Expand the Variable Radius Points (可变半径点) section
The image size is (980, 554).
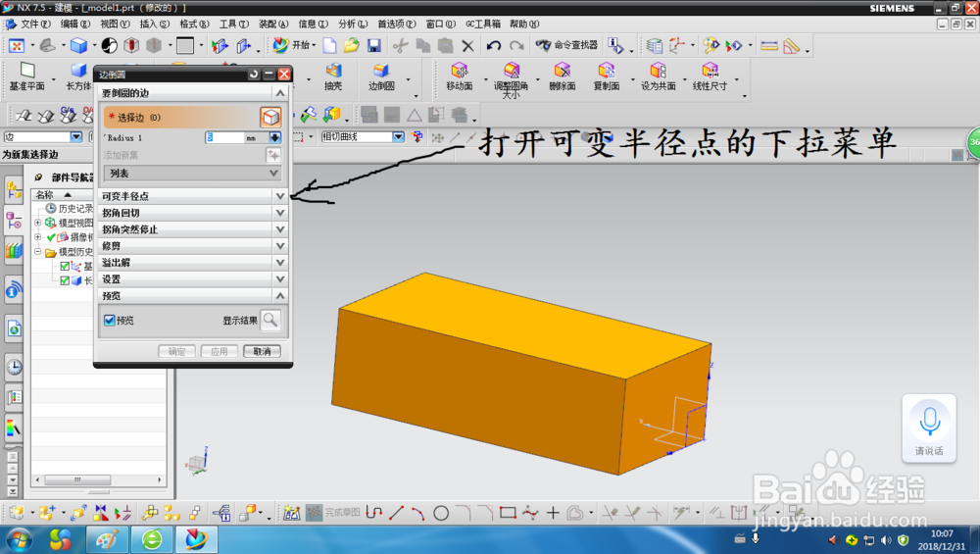[x=192, y=196]
